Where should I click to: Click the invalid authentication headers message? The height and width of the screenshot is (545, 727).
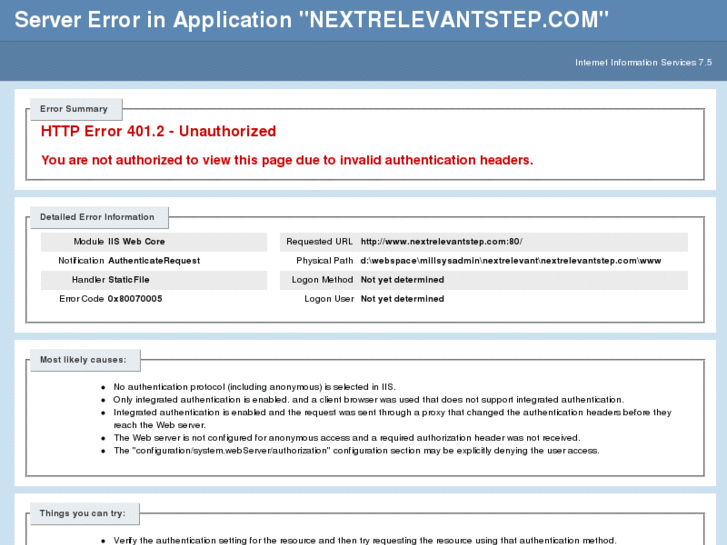(287, 160)
